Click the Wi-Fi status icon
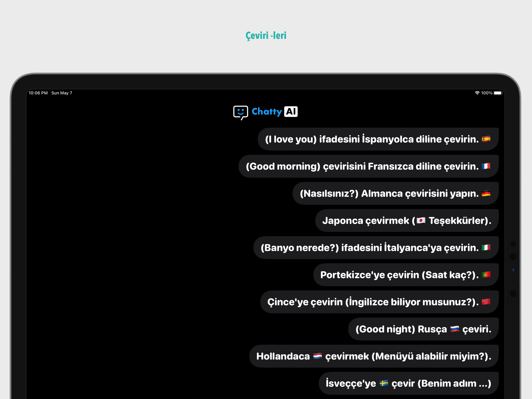This screenshot has height=399, width=532. (x=477, y=93)
